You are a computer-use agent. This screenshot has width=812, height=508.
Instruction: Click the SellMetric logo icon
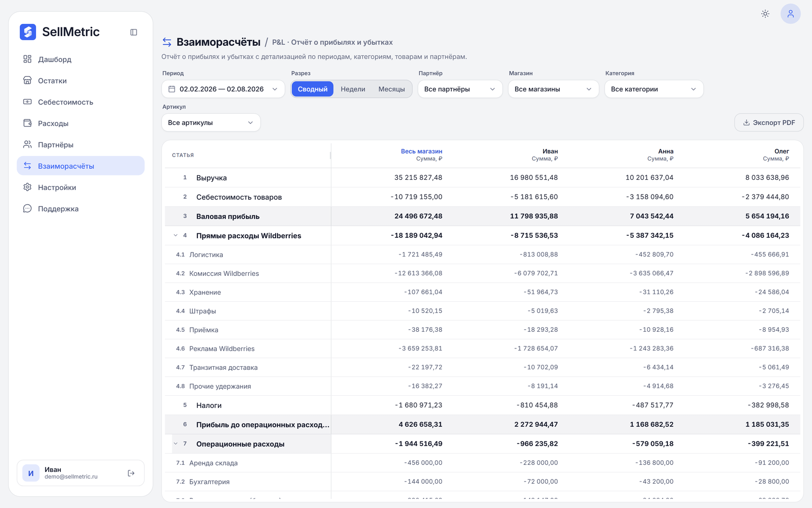coord(28,32)
